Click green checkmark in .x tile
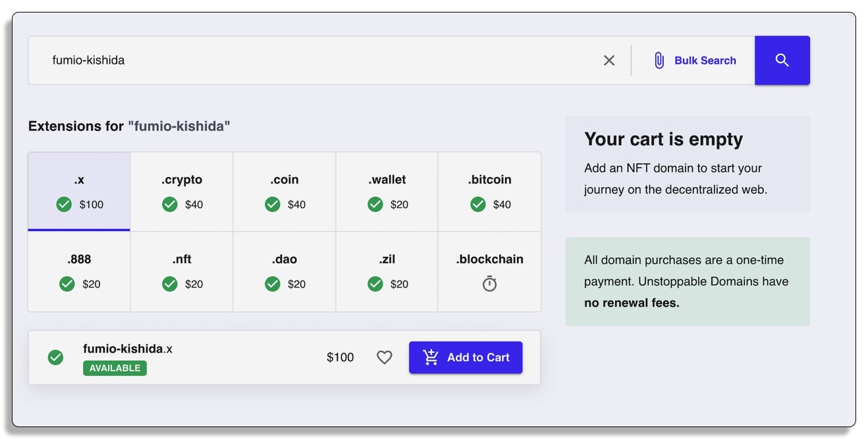This screenshot has height=439, width=868. click(x=64, y=205)
